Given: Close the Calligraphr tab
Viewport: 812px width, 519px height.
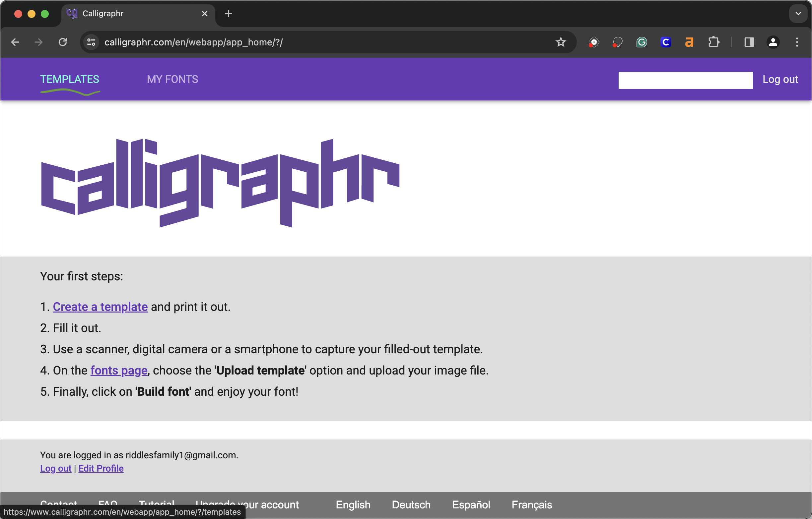Looking at the screenshot, I should pos(205,14).
